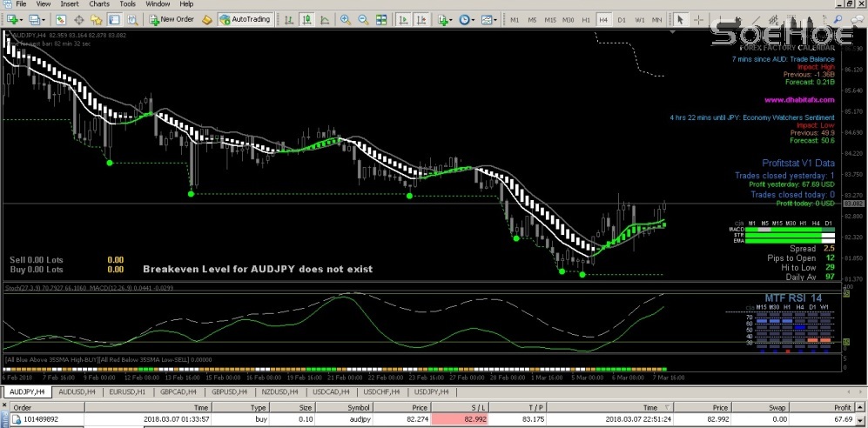Toggle the candlestick chart type
This screenshot has width=868, height=428.
click(x=306, y=19)
